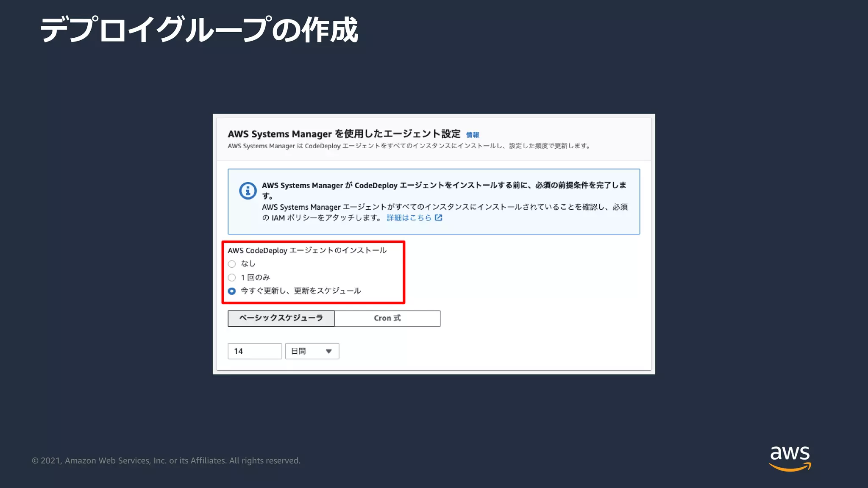This screenshot has height=488, width=868.
Task: Click the interval field showing 14
Action: [x=255, y=351]
